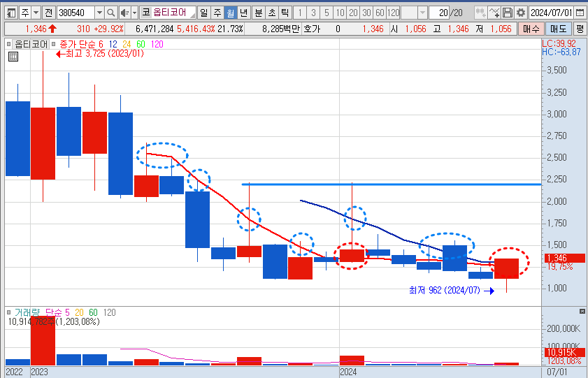The image size is (588, 378).
Task: Click the date field 2024/07/01
Action: pos(551,13)
